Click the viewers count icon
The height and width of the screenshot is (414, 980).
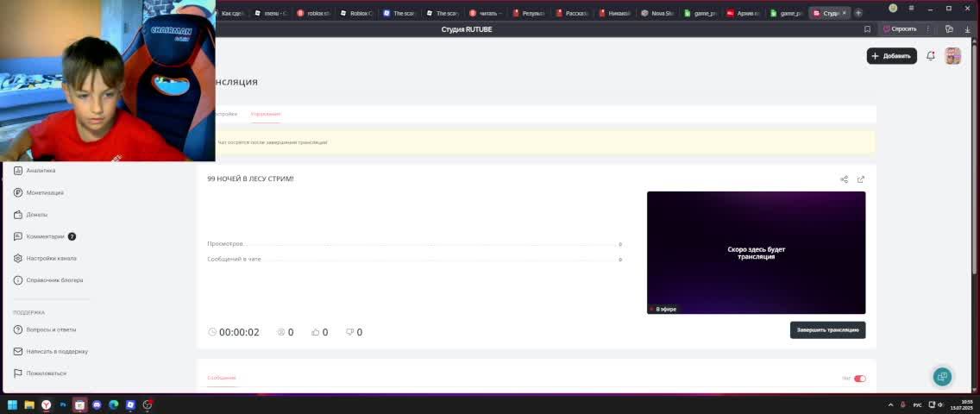tap(281, 332)
